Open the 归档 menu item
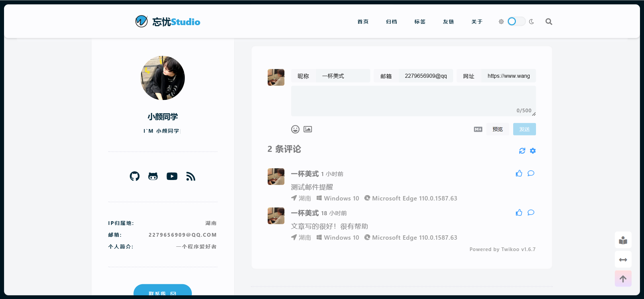This screenshot has height=299, width=644. tap(391, 21)
